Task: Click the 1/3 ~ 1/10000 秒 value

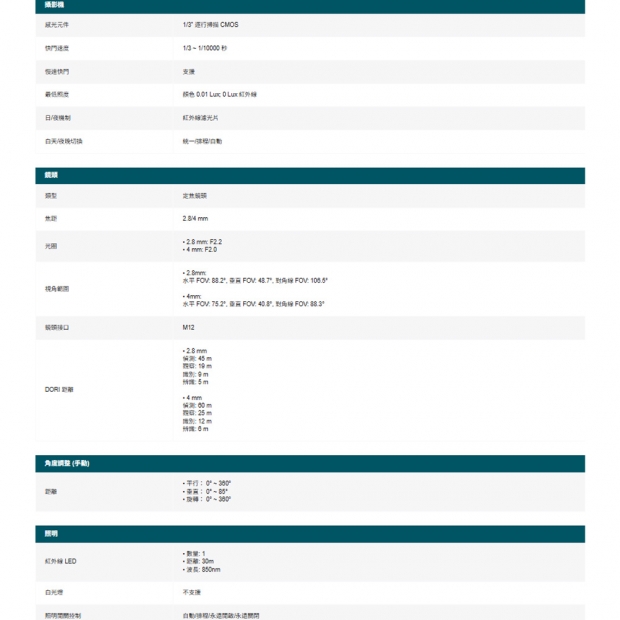Action: coord(206,47)
